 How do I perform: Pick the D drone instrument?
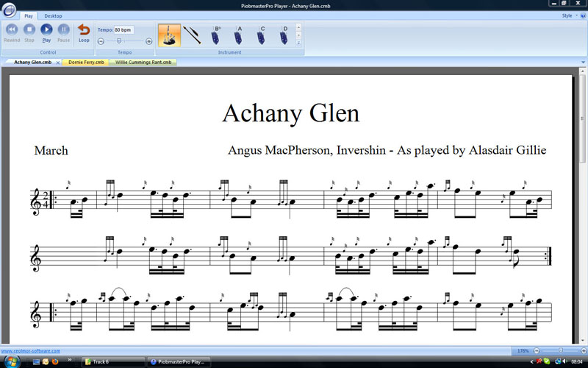tap(284, 35)
